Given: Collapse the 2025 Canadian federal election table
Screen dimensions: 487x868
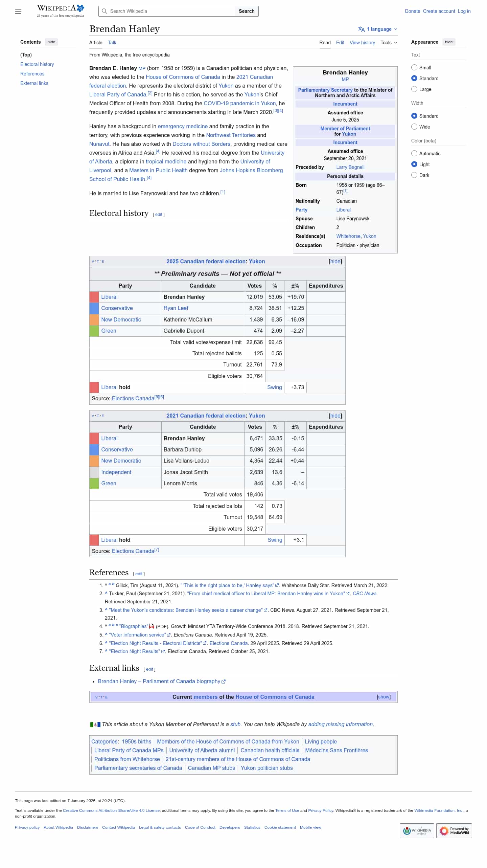Looking at the screenshot, I should tap(335, 262).
